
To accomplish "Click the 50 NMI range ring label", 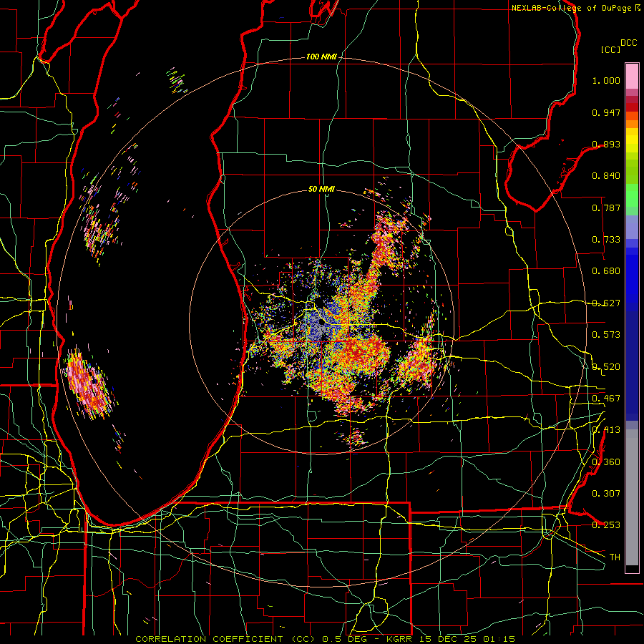I will click(321, 189).
